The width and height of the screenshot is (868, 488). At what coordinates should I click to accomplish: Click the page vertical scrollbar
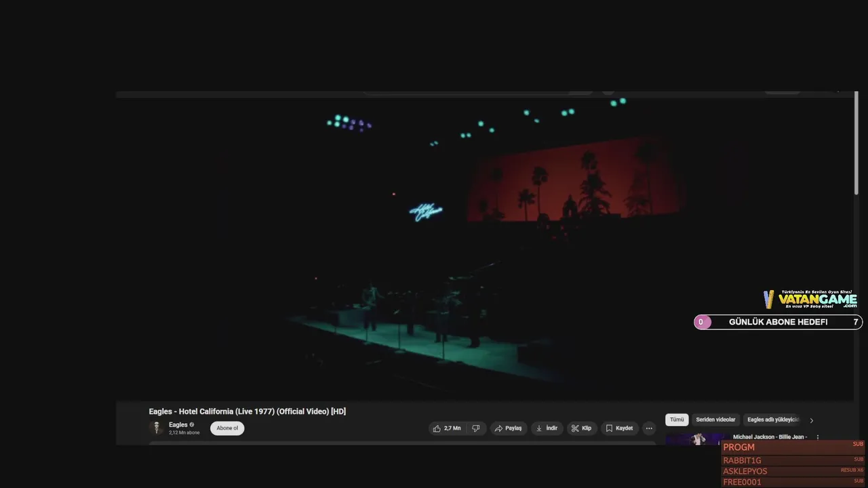(856, 144)
